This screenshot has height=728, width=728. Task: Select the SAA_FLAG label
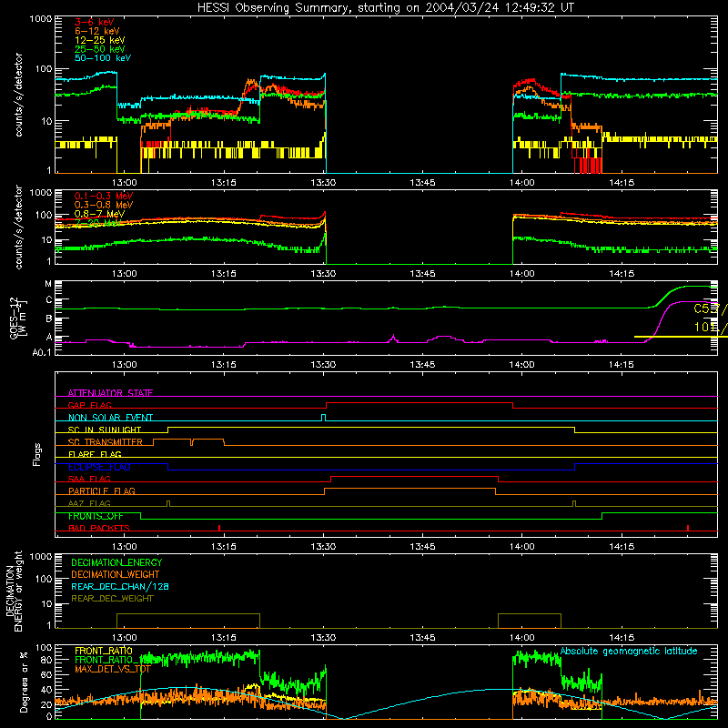89,479
